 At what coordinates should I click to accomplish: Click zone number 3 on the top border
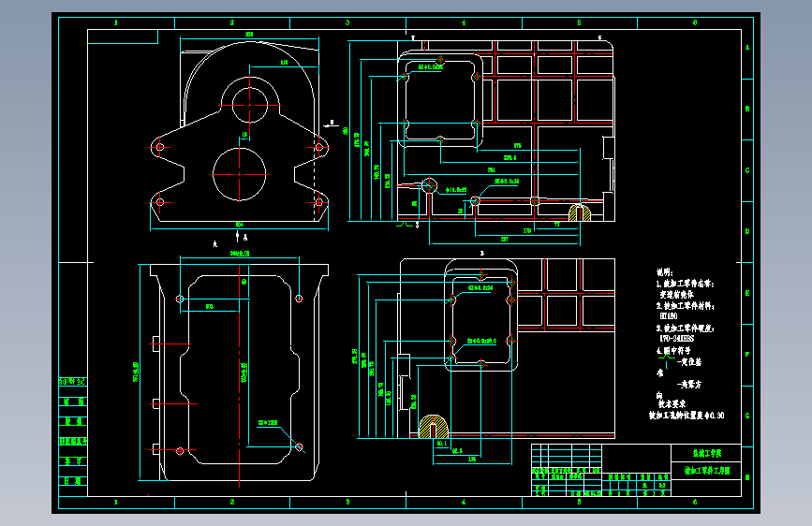(347, 22)
